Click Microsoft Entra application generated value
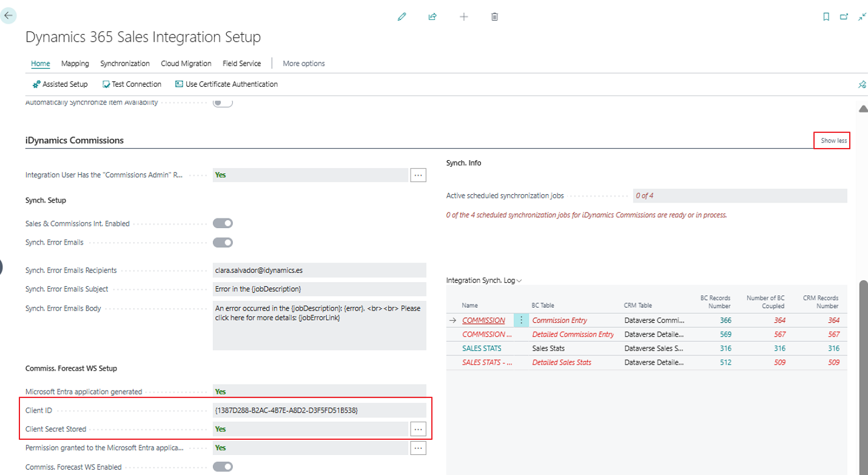Viewport: 868px width, 475px height. (x=320, y=392)
